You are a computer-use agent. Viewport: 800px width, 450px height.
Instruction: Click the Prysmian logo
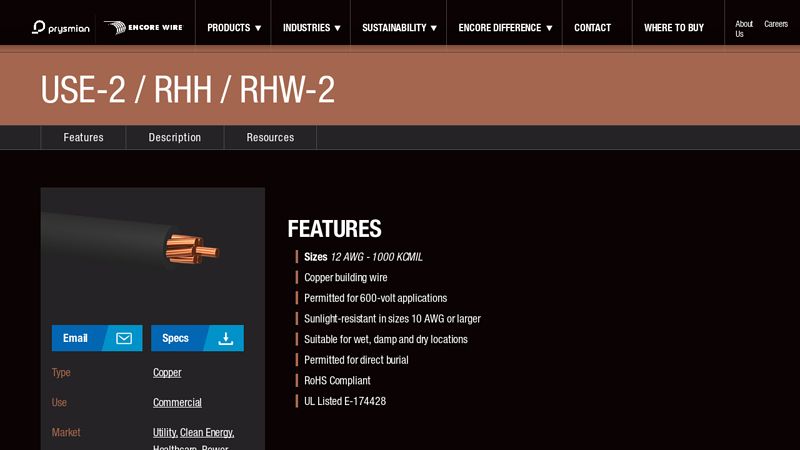click(61, 27)
